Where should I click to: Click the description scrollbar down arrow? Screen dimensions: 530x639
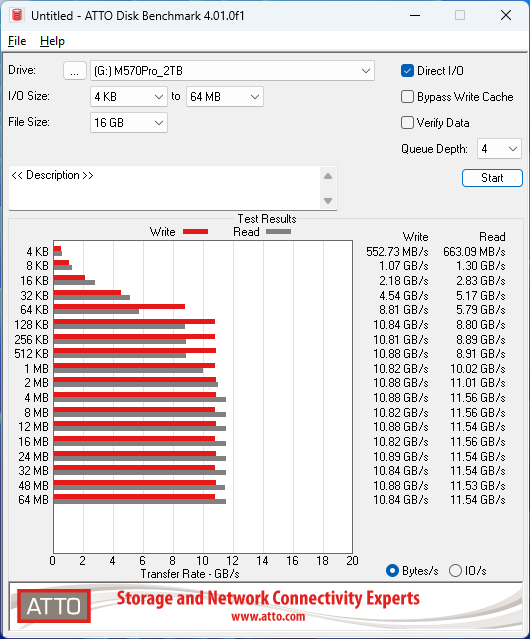pyautogui.click(x=328, y=201)
